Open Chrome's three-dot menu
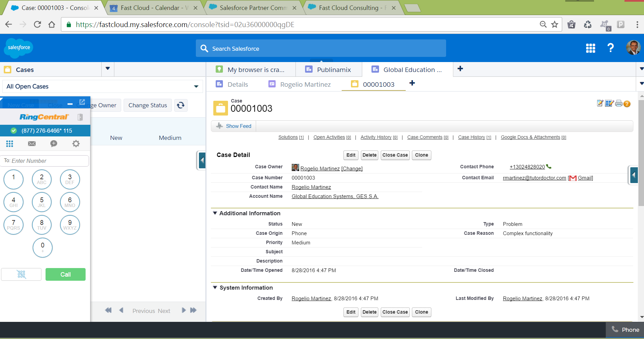The width and height of the screenshot is (644, 339). click(x=637, y=24)
